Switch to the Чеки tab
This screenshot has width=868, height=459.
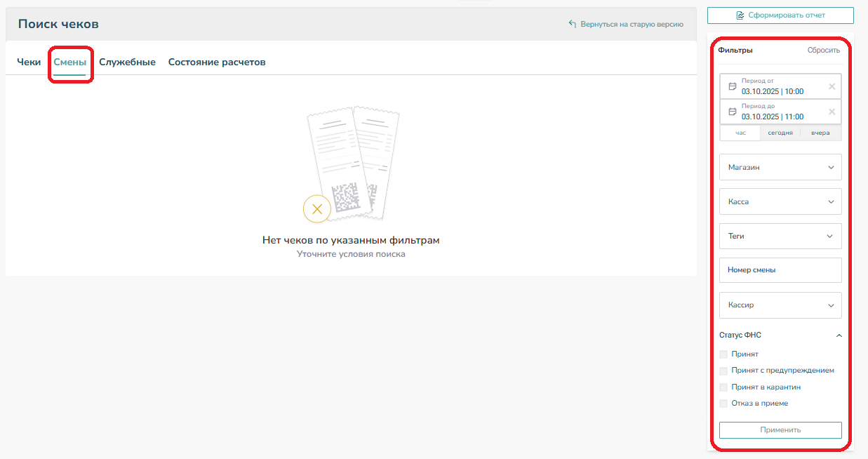tap(29, 62)
